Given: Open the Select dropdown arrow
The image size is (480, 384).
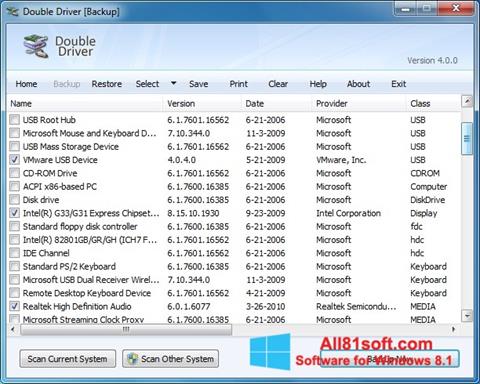Looking at the screenshot, I should (x=173, y=83).
